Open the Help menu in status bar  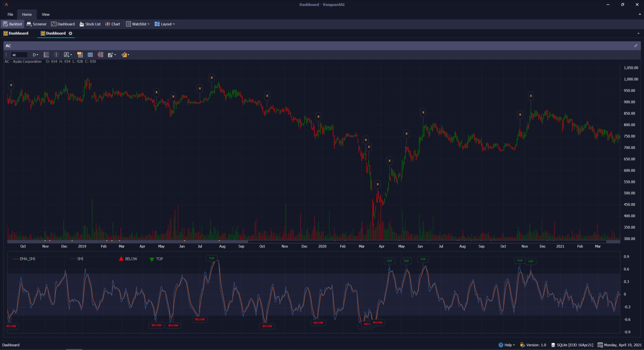point(507,345)
